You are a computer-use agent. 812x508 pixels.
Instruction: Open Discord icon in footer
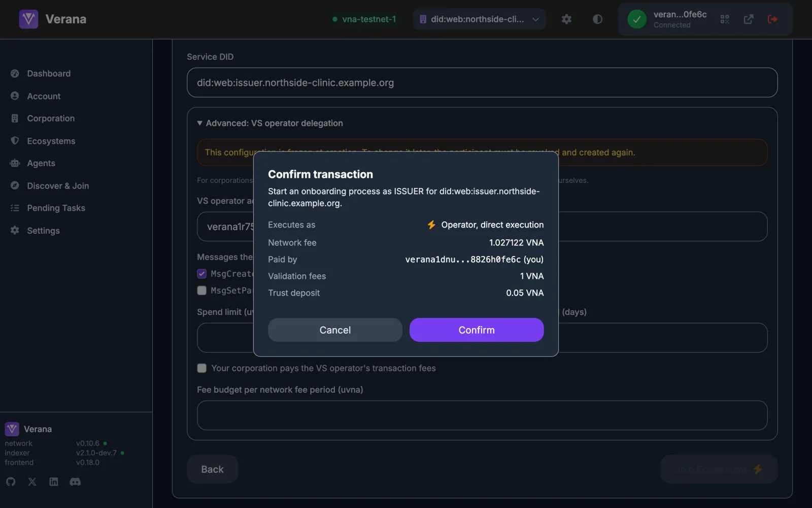coord(75,482)
